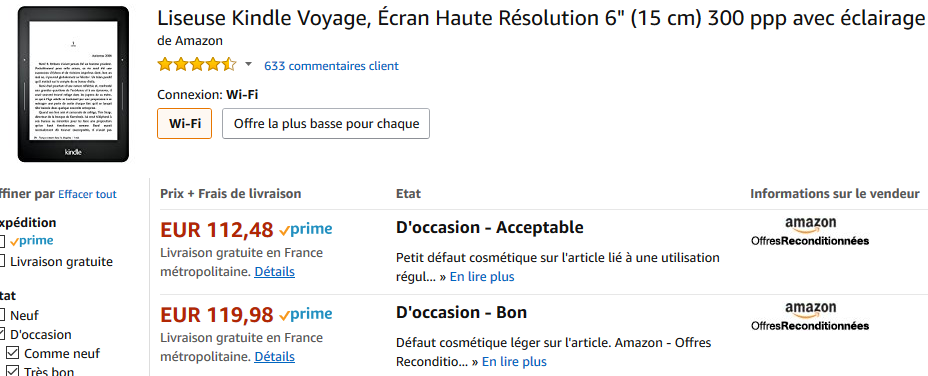The image size is (928, 376).
Task: Select the Wi-Fi connection option
Action: [x=185, y=123]
